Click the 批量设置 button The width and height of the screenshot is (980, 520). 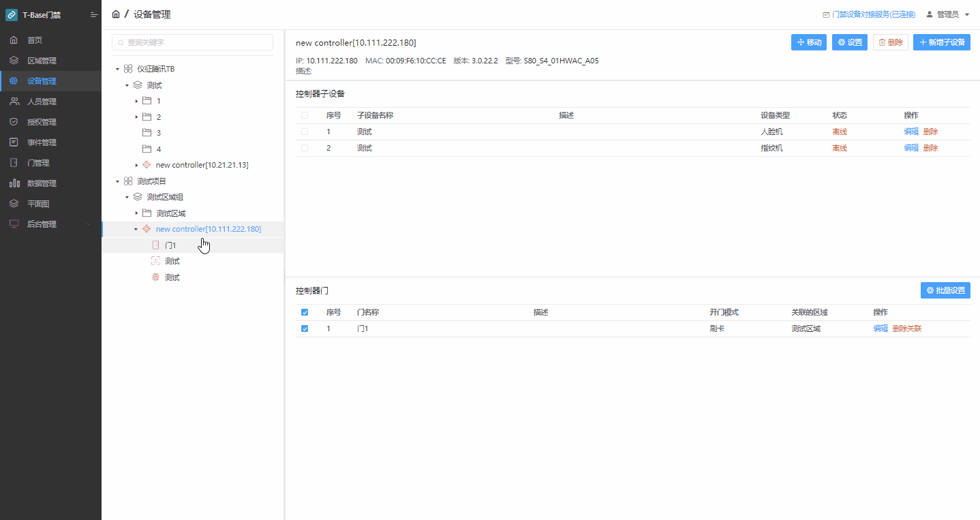(945, 290)
